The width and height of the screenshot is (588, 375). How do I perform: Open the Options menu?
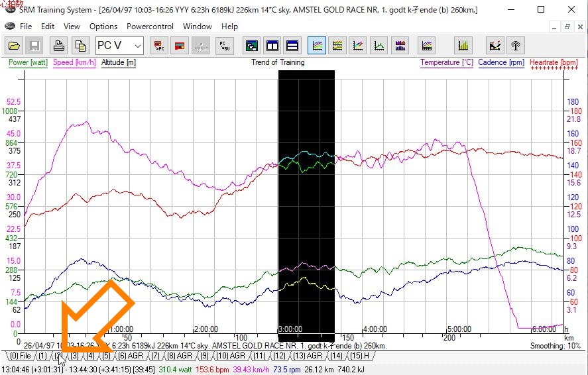pos(103,27)
